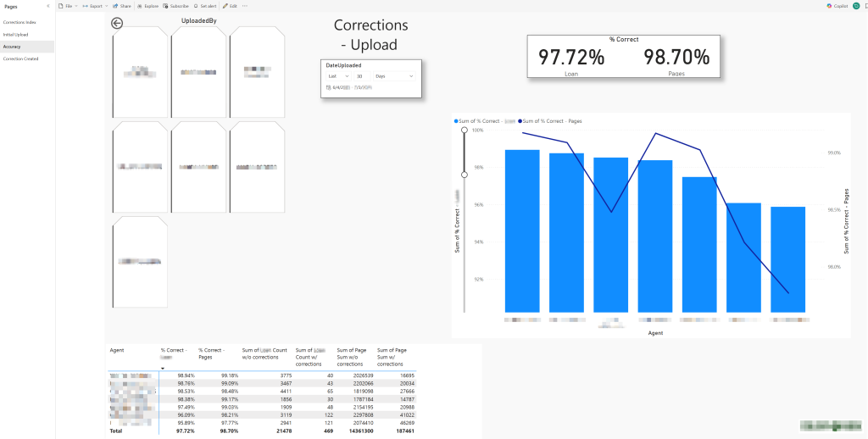This screenshot has height=439, width=868.
Task: Click the 98.70% Pages card value
Action: [676, 57]
